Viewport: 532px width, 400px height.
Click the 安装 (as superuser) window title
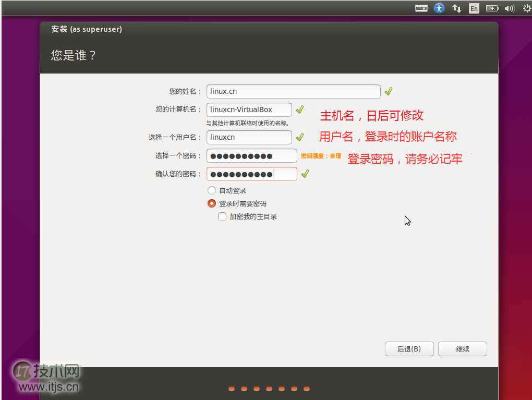(87, 29)
